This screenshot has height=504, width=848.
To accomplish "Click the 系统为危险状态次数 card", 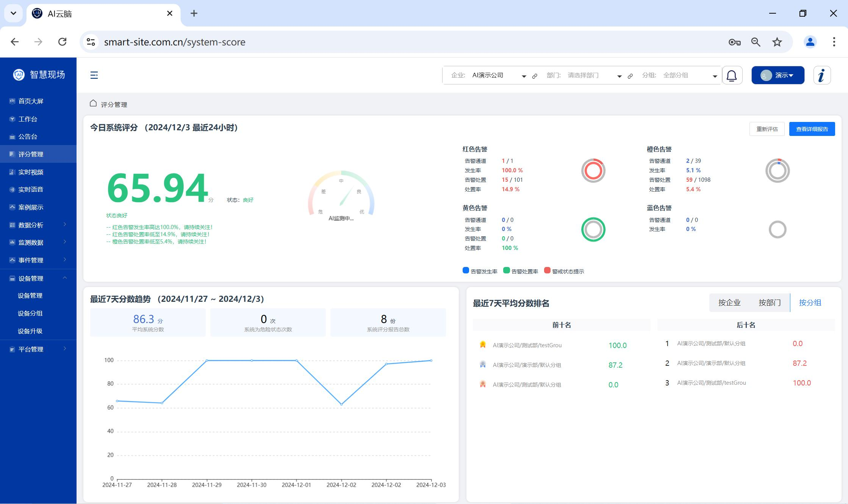I will point(268,322).
